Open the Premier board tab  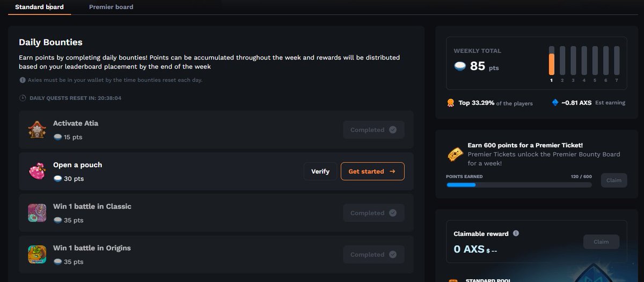tap(111, 7)
